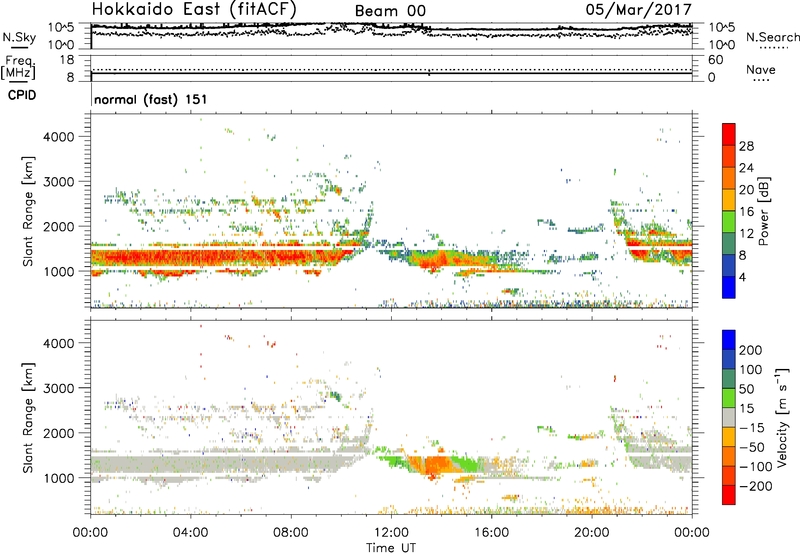The width and height of the screenshot is (800, 554).
Task: Click the 'Hokkaido East (fitACF)' title
Action: pyautogui.click(x=194, y=9)
